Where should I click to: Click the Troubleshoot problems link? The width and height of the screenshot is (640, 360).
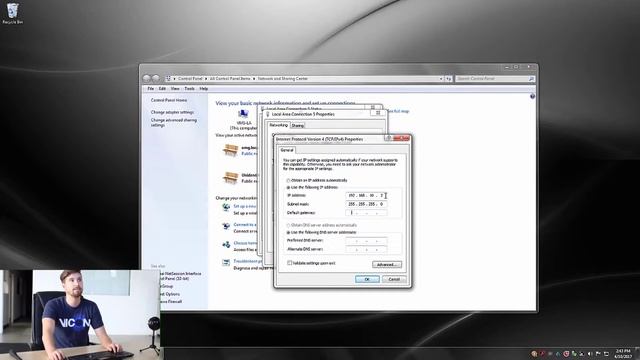click(248, 261)
